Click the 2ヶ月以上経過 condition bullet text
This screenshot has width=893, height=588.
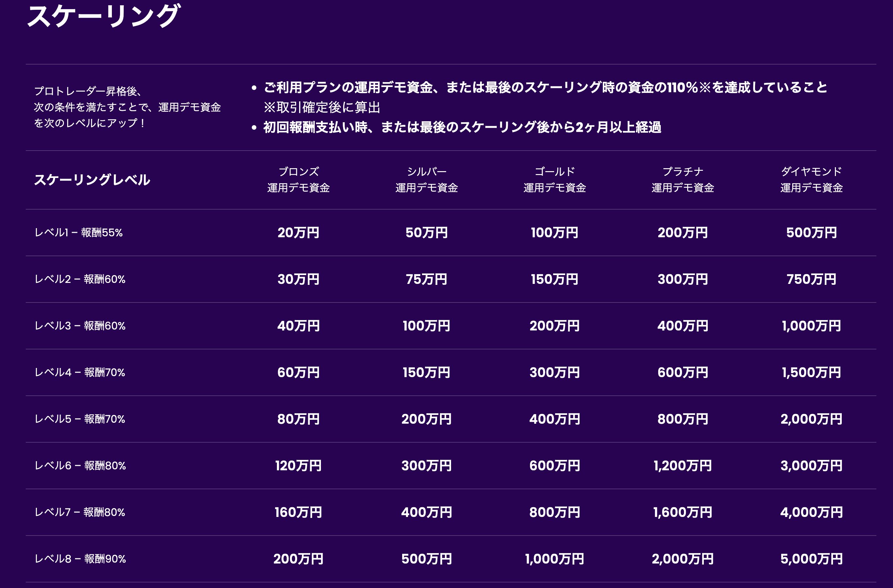click(462, 127)
